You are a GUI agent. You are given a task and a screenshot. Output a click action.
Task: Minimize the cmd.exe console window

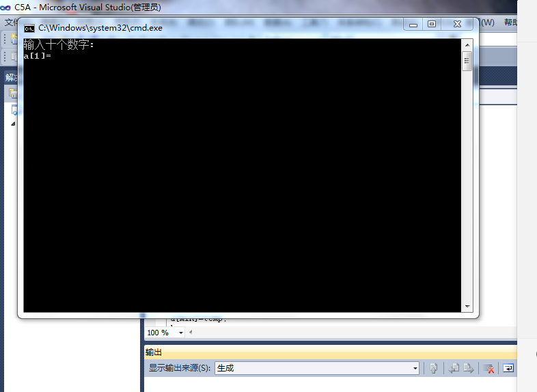pyautogui.click(x=414, y=24)
